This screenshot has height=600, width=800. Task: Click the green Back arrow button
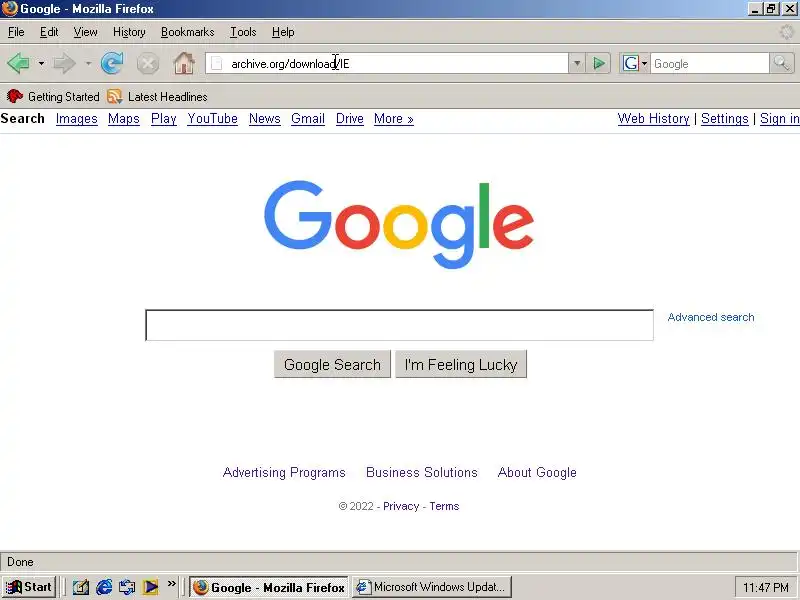pyautogui.click(x=18, y=64)
